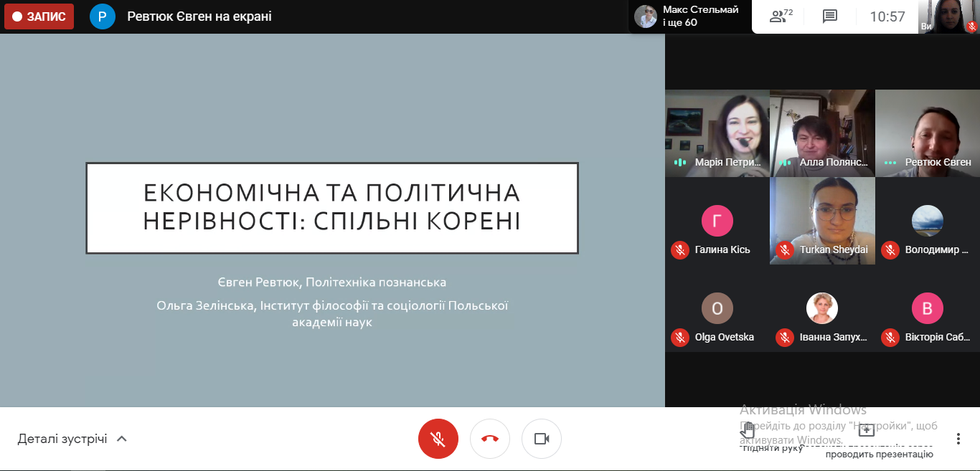Click Галина Кісь participant avatar
This screenshot has height=471, width=980.
click(x=717, y=221)
